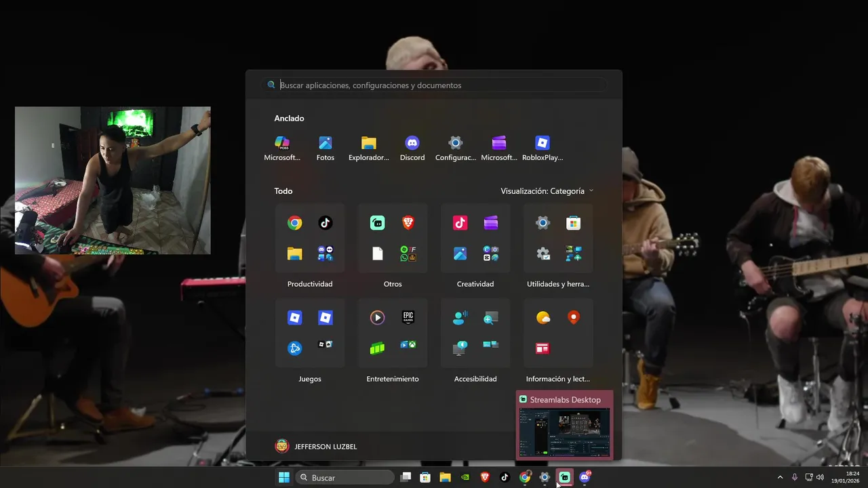Launch Epic Games in Entretenimiento group
The height and width of the screenshot is (488, 868).
pos(408,317)
